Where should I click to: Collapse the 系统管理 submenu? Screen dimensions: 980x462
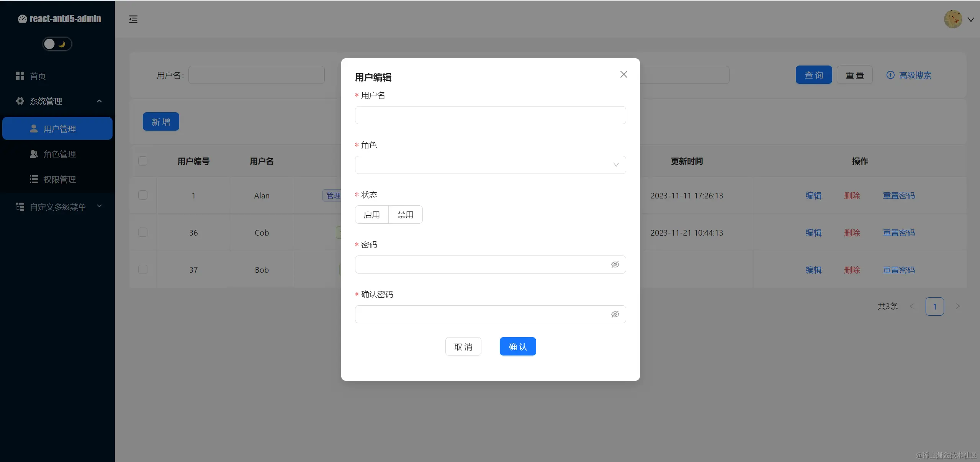coord(57,101)
